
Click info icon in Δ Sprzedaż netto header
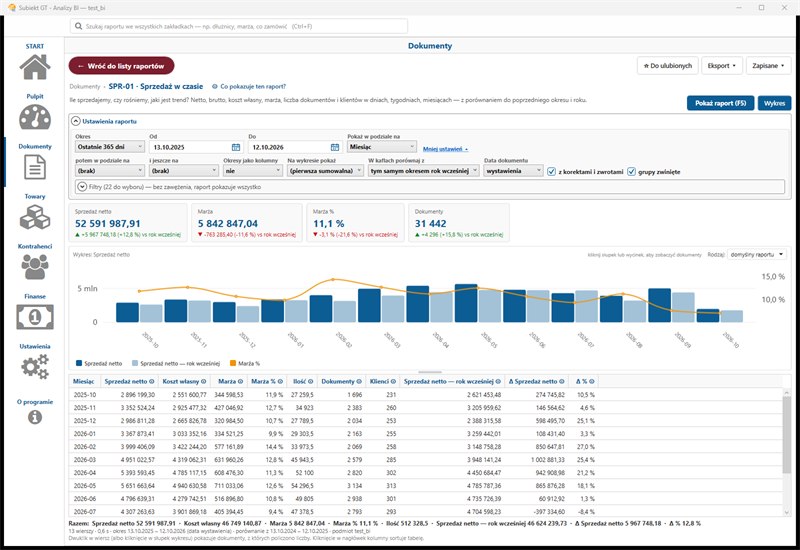coord(562,381)
